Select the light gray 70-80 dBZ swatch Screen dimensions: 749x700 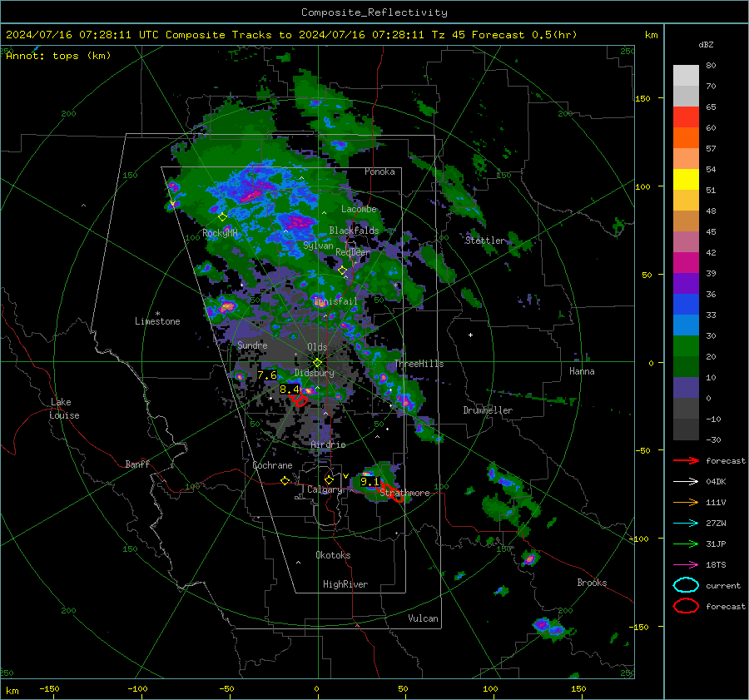tap(686, 76)
